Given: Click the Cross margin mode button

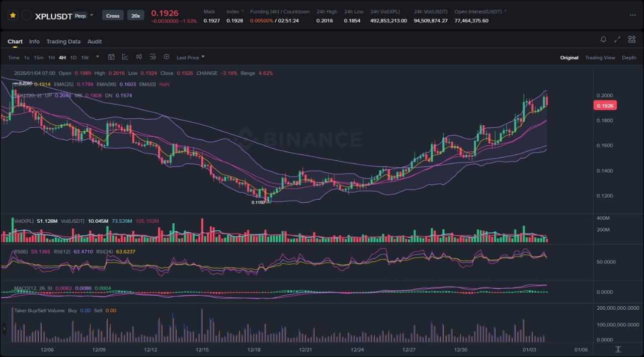Looking at the screenshot, I should coord(113,16).
